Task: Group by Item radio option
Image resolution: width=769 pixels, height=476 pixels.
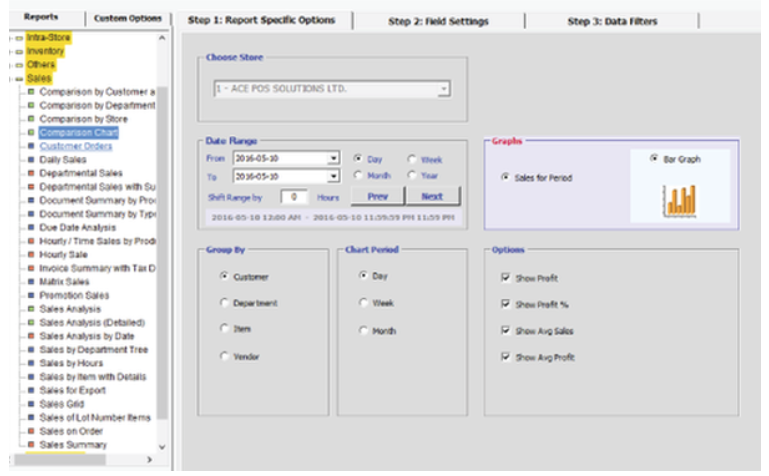Action: [x=224, y=328]
